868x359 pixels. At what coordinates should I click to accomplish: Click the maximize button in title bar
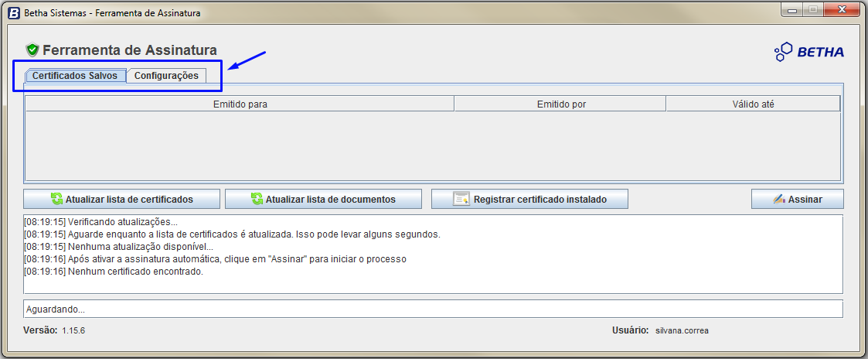(x=813, y=9)
